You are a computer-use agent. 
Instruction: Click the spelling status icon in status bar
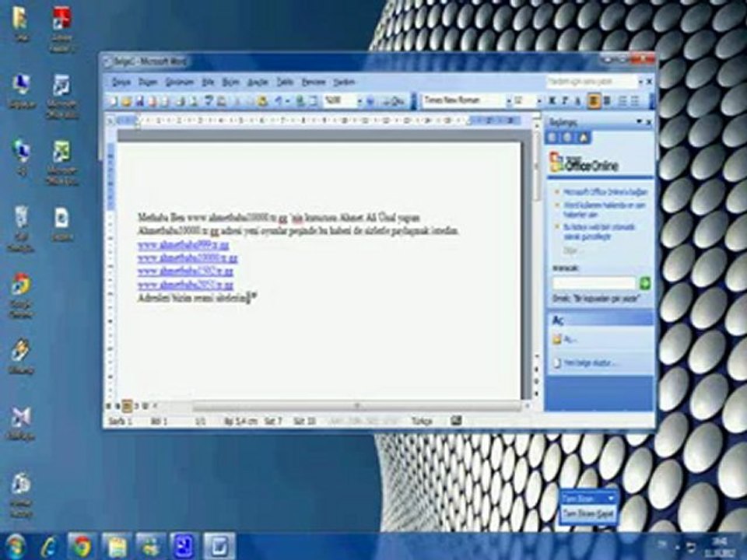click(456, 421)
